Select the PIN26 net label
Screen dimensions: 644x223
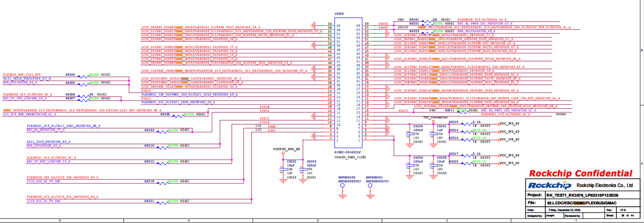[146, 91]
